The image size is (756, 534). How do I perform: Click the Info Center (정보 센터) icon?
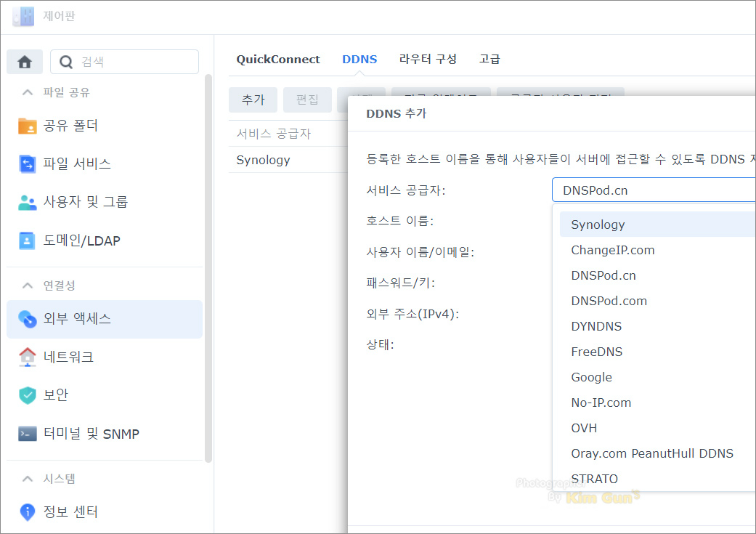(28, 511)
